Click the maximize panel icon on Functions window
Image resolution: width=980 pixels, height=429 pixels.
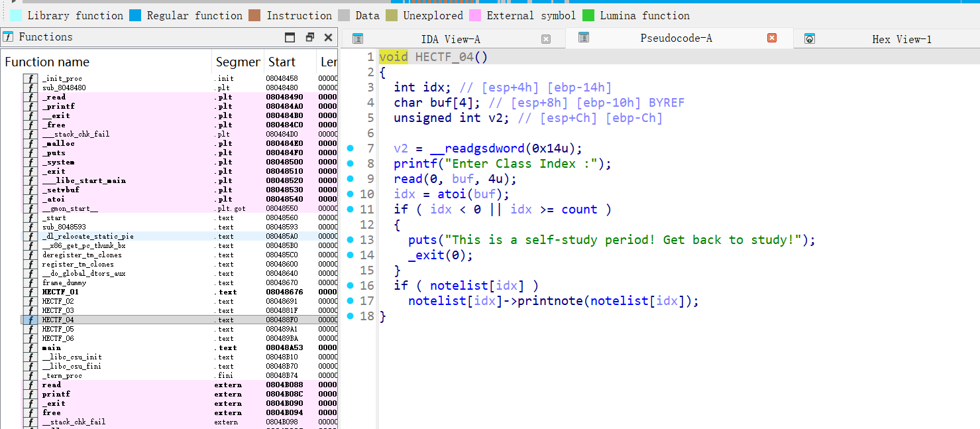tap(290, 38)
